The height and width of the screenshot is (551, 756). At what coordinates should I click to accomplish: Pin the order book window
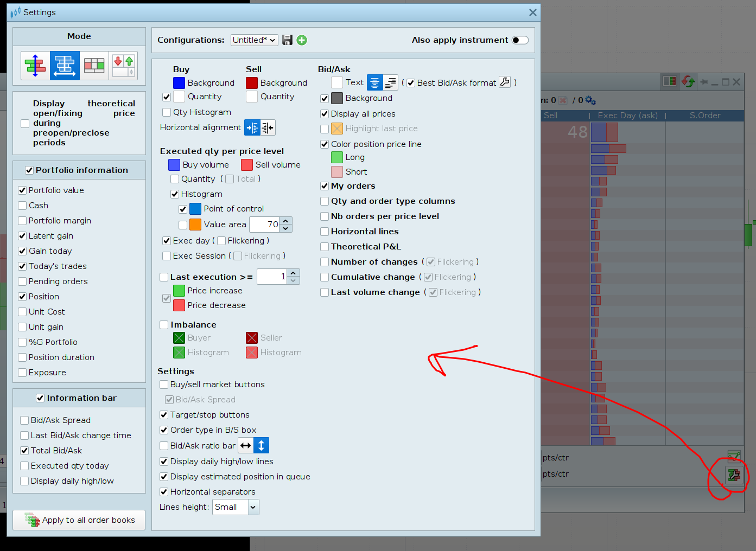pyautogui.click(x=704, y=82)
